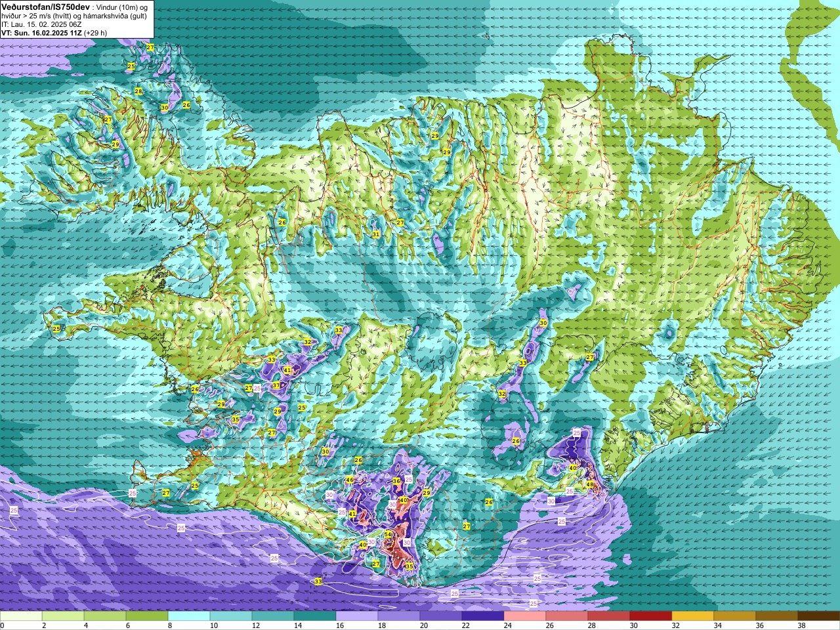
Task: Click the 30–32 m/s dark red legend swatch
Action: 651,616
